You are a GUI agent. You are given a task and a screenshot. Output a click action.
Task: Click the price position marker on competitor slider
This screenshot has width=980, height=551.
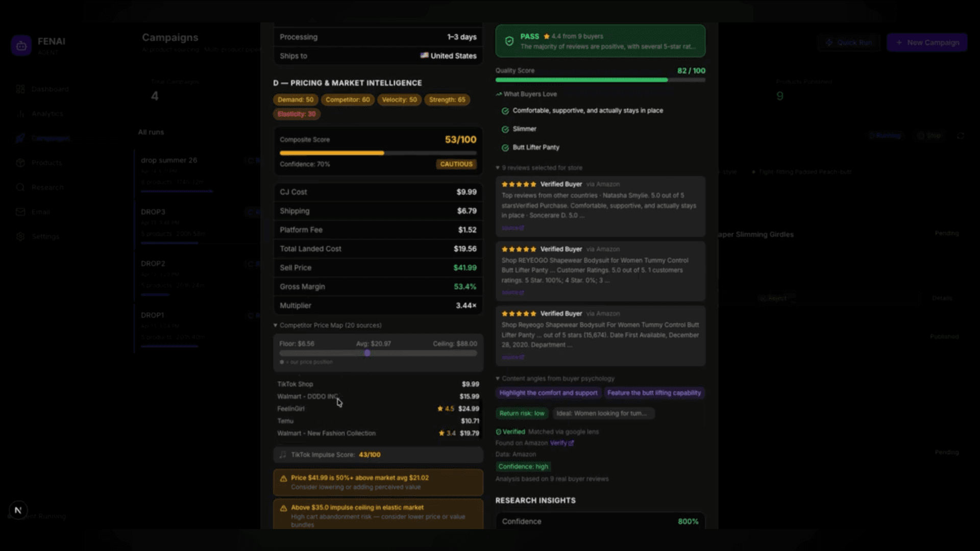tap(367, 353)
